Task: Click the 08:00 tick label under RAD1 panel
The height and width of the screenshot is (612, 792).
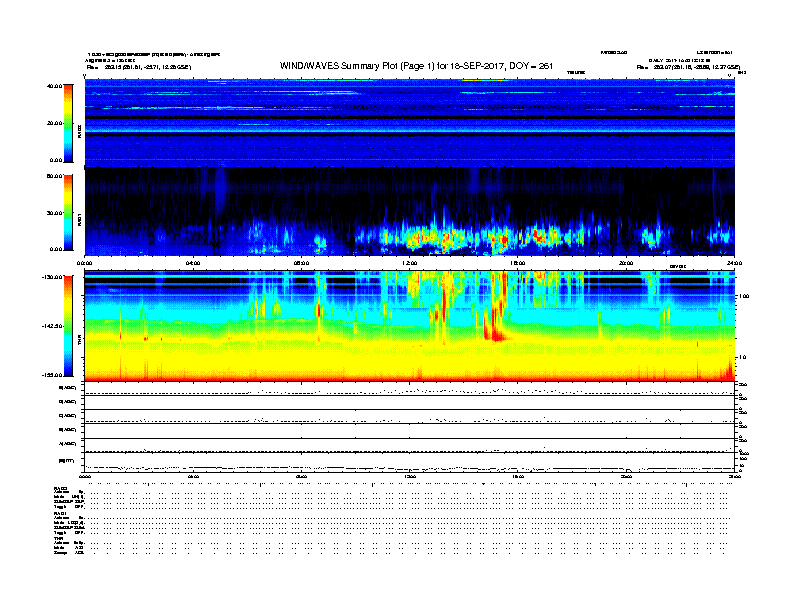Action: pos(301,263)
